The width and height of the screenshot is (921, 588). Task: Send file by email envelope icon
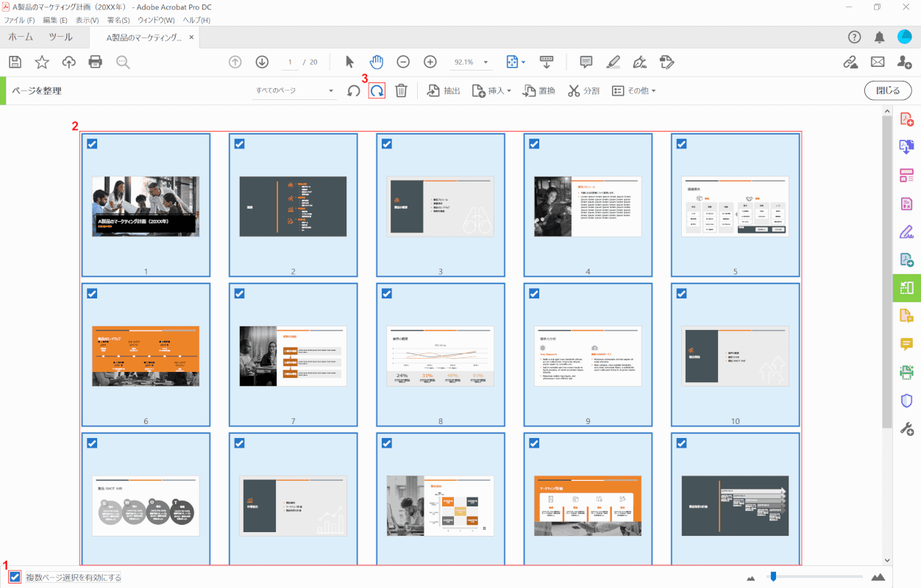coord(878,62)
